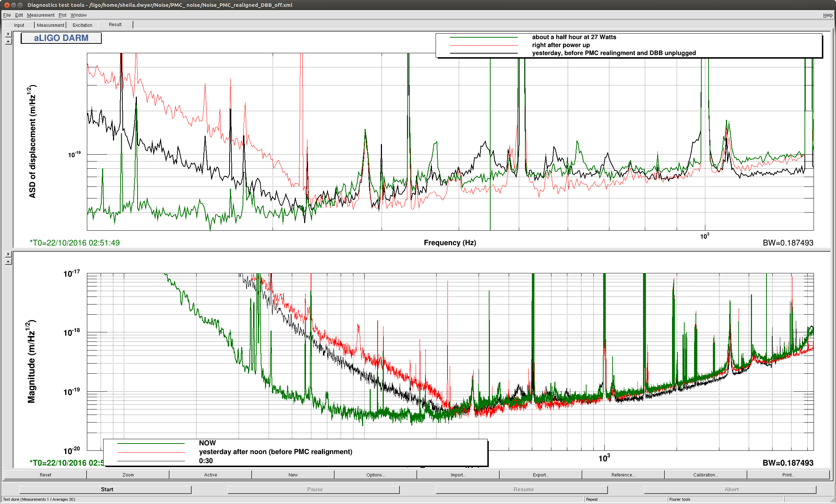Click the aLIGO DARM plot title

pos(61,38)
